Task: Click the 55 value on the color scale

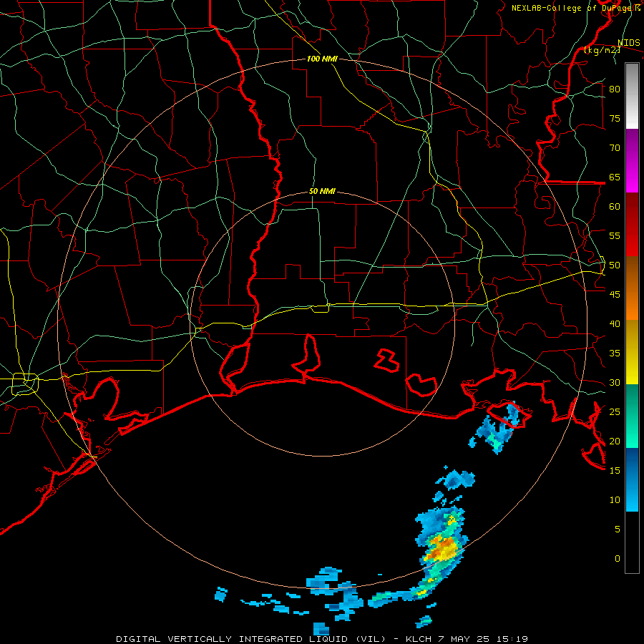Action: (x=615, y=236)
